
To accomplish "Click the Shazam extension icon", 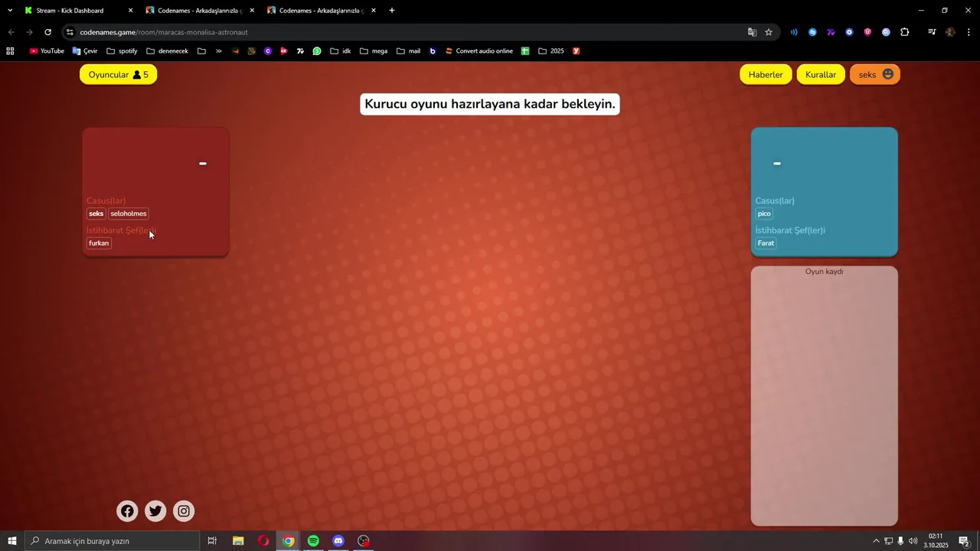I will pos(812,32).
